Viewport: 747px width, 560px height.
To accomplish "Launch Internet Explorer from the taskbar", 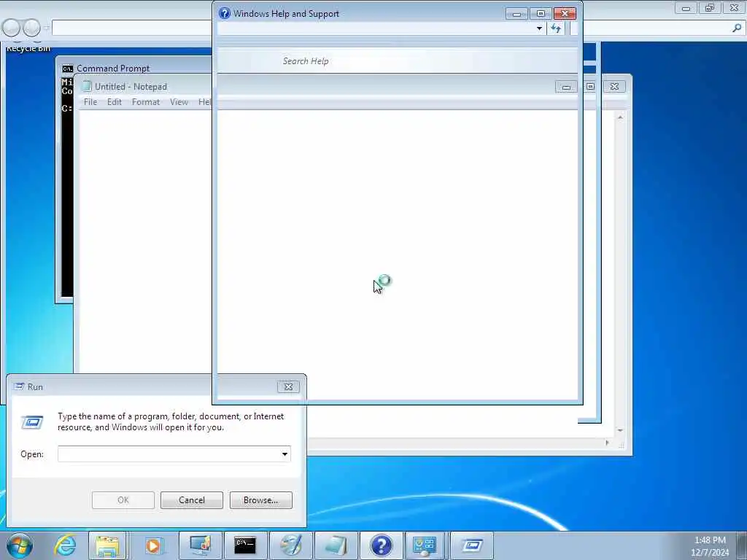I will tap(65, 545).
